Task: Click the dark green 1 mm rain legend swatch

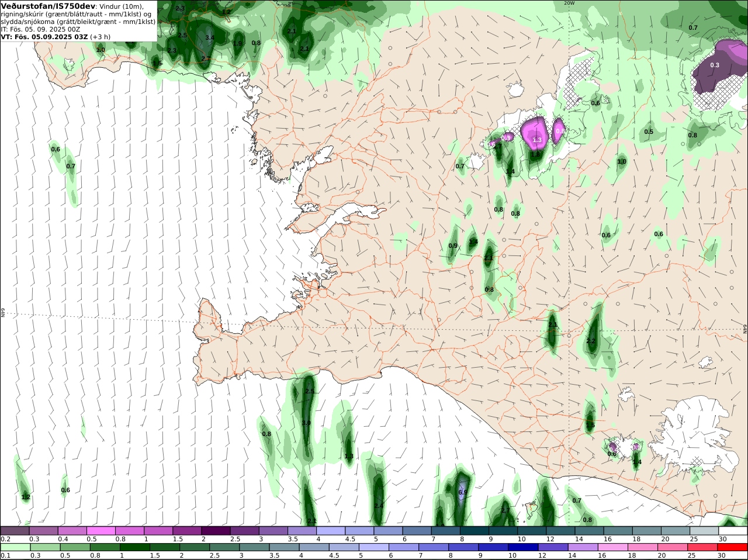Action: coord(134,547)
